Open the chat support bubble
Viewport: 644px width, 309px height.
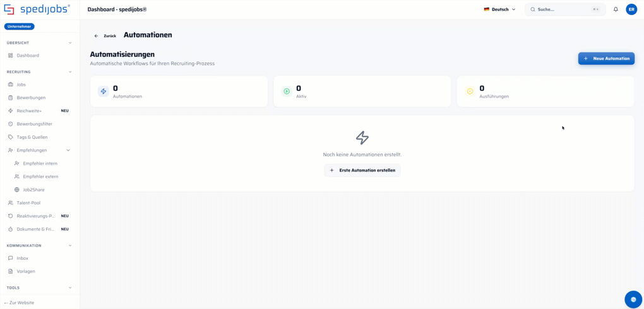coord(633,299)
